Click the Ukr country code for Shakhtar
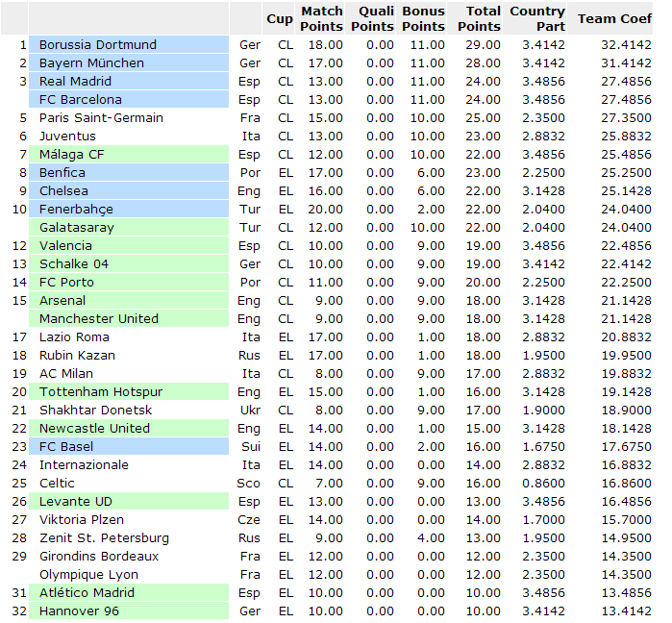 pyautogui.click(x=250, y=411)
